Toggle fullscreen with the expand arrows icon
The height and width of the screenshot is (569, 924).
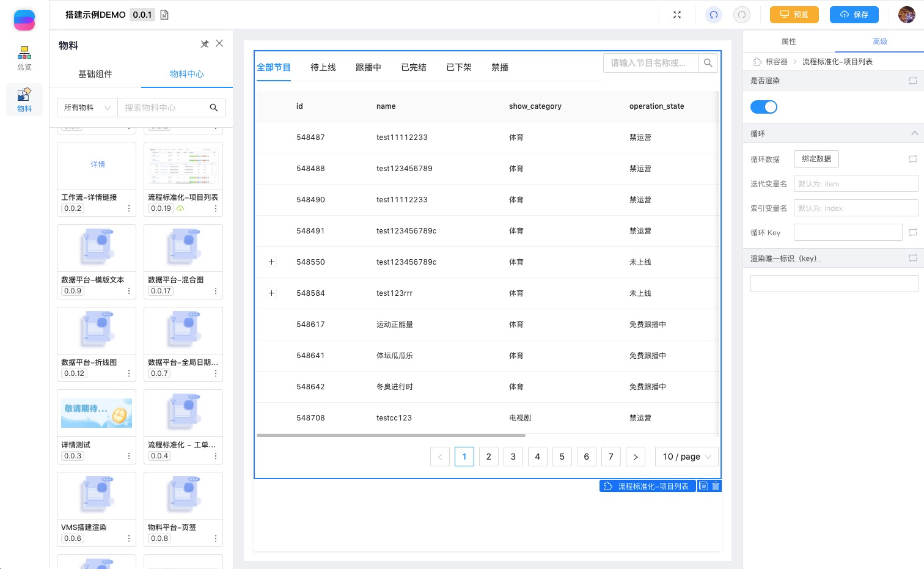click(677, 15)
